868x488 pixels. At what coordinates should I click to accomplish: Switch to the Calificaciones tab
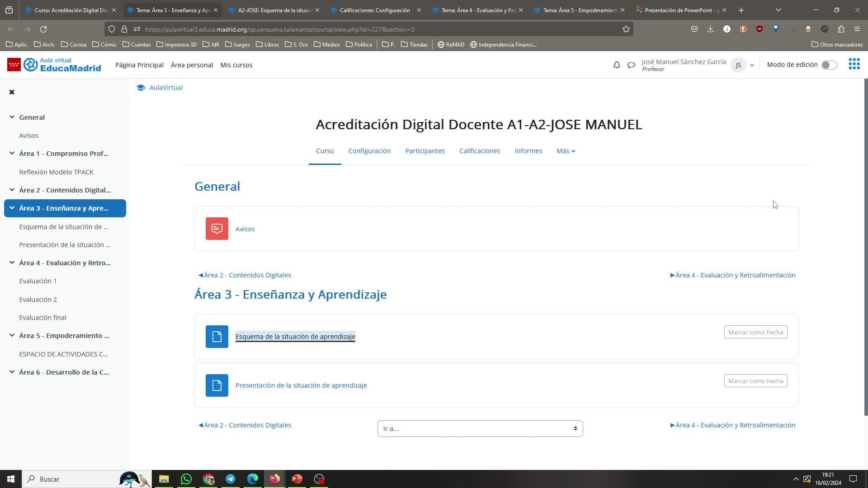(480, 151)
